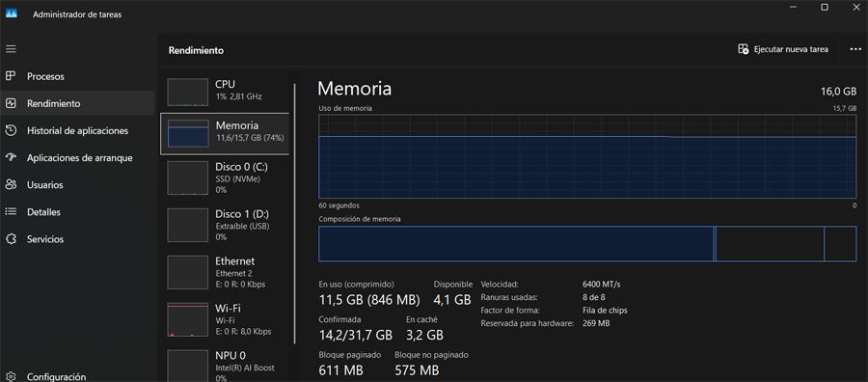The height and width of the screenshot is (382, 868).
Task: Click the Ethernet label in resource list
Action: [x=234, y=260]
